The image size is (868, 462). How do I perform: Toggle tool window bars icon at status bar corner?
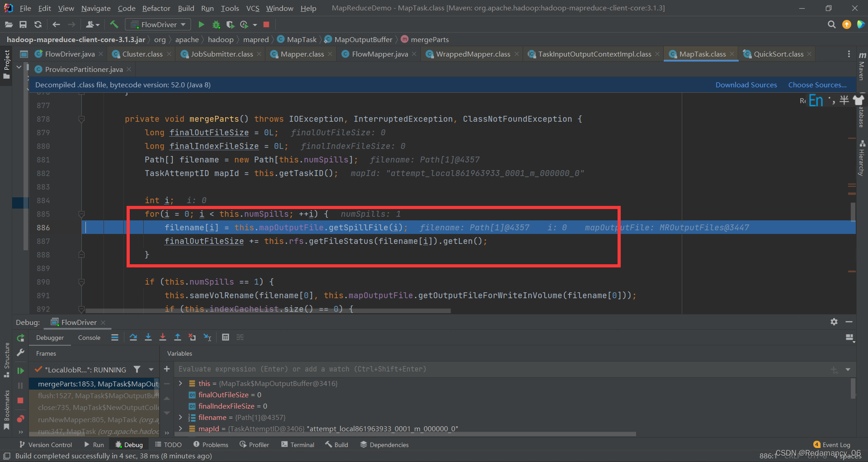tap(7, 456)
